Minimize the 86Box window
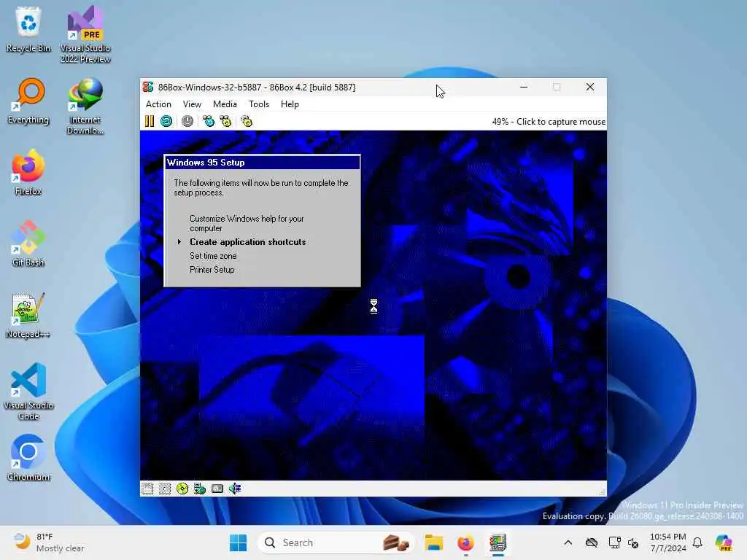The image size is (747, 560). coord(524,87)
